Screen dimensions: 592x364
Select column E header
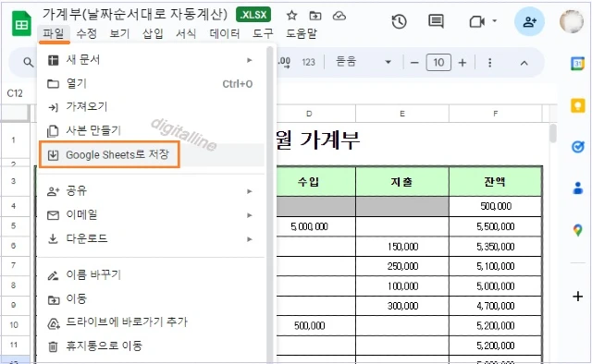coord(402,114)
